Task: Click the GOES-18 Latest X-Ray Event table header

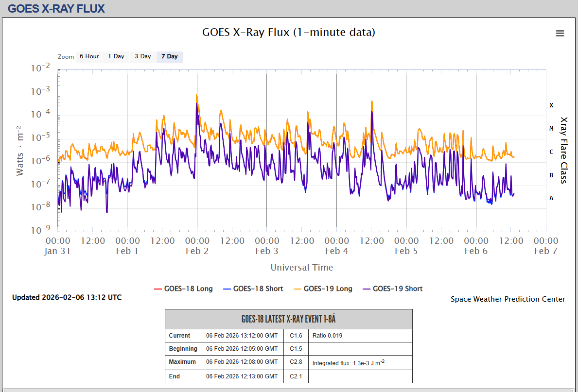Action: [288, 319]
